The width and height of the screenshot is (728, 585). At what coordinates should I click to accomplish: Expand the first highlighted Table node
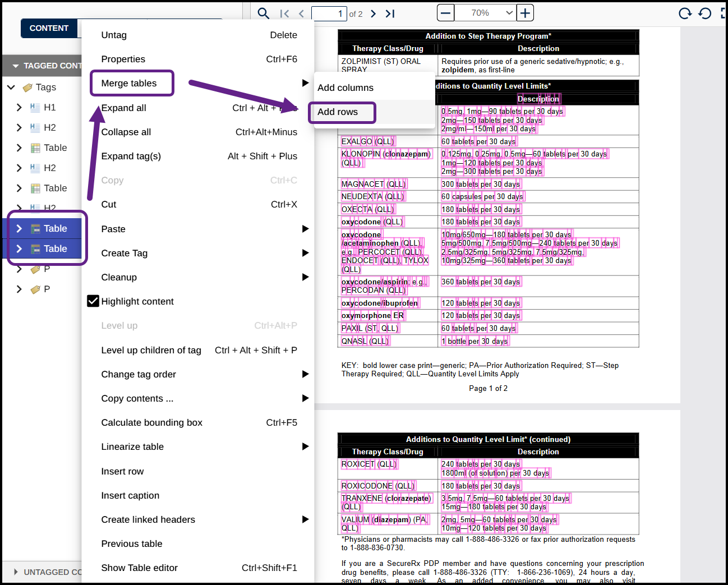click(x=19, y=229)
